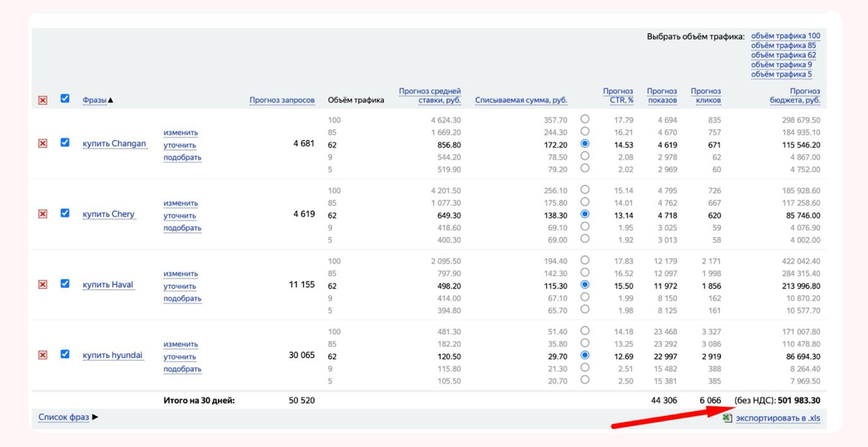Remove the phrase "купить Chery" with its red X
868x447 pixels.
[x=43, y=214]
